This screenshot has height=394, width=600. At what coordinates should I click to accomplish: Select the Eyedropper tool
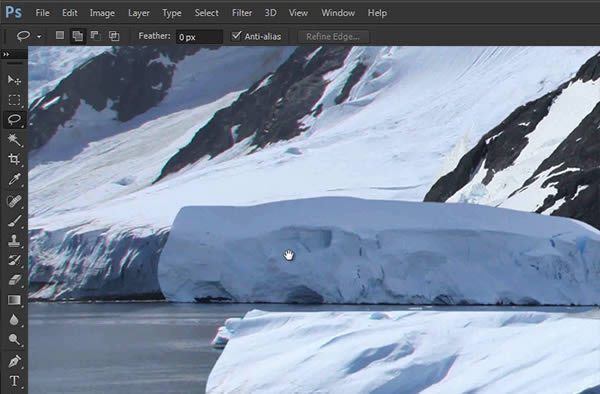pos(14,179)
